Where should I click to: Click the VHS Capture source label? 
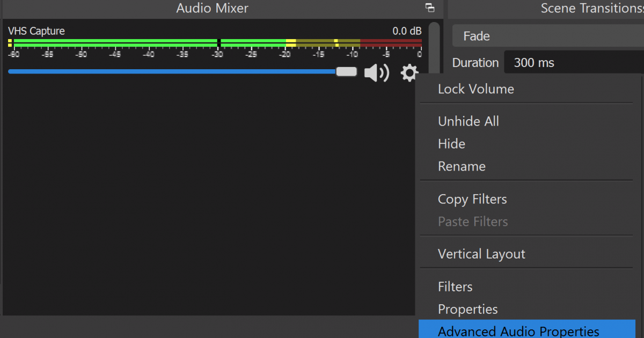(36, 31)
